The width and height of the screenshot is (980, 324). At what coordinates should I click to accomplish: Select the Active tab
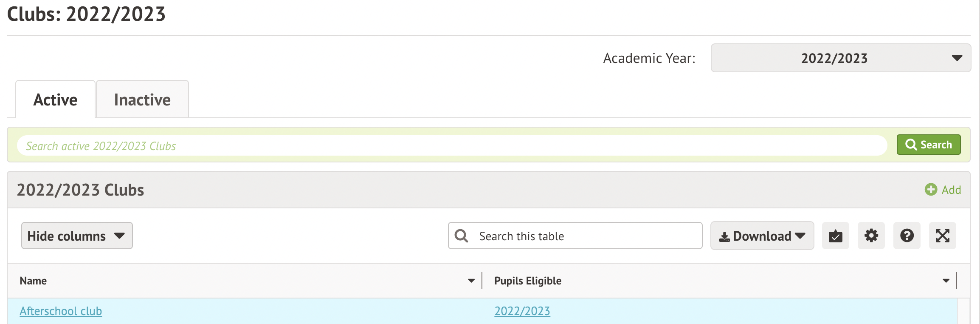(55, 99)
